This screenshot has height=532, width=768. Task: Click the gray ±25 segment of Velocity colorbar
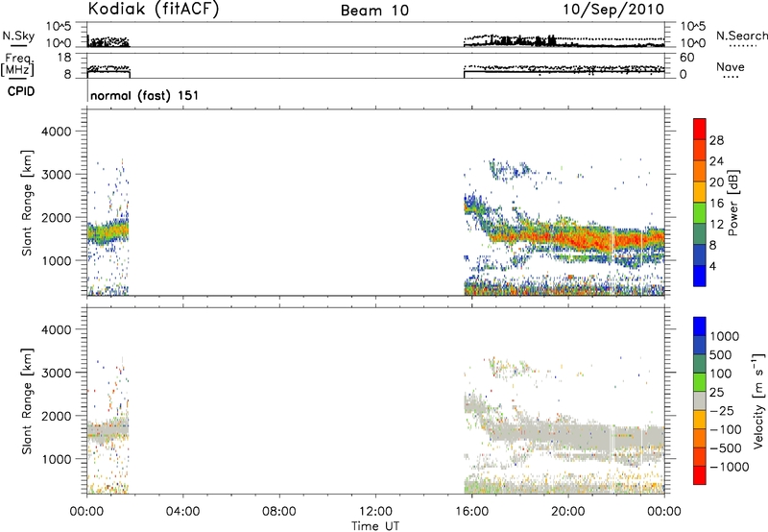pos(700,400)
